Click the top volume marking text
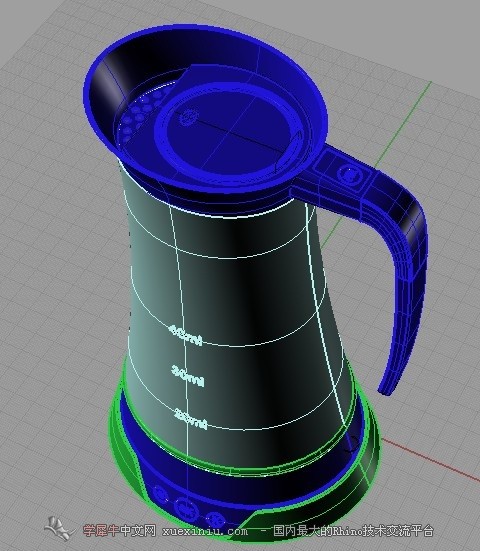Image resolution: width=480 pixels, height=551 pixels. tap(186, 335)
